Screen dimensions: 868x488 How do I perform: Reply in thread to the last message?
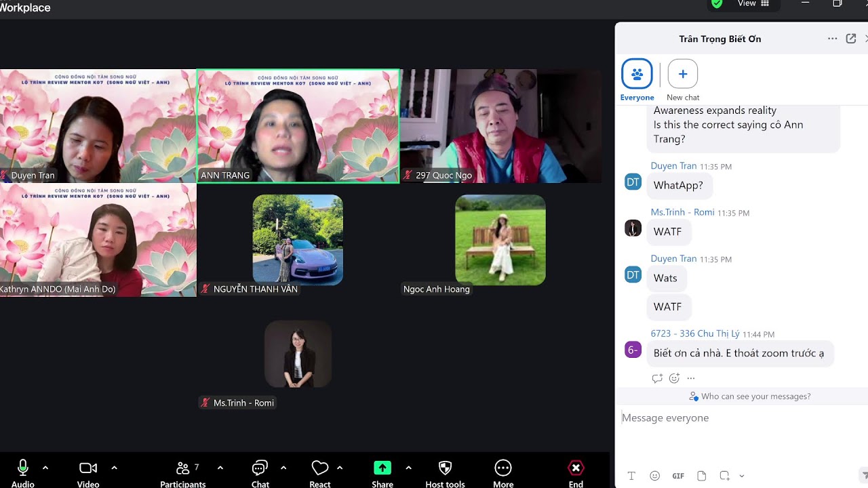click(657, 379)
